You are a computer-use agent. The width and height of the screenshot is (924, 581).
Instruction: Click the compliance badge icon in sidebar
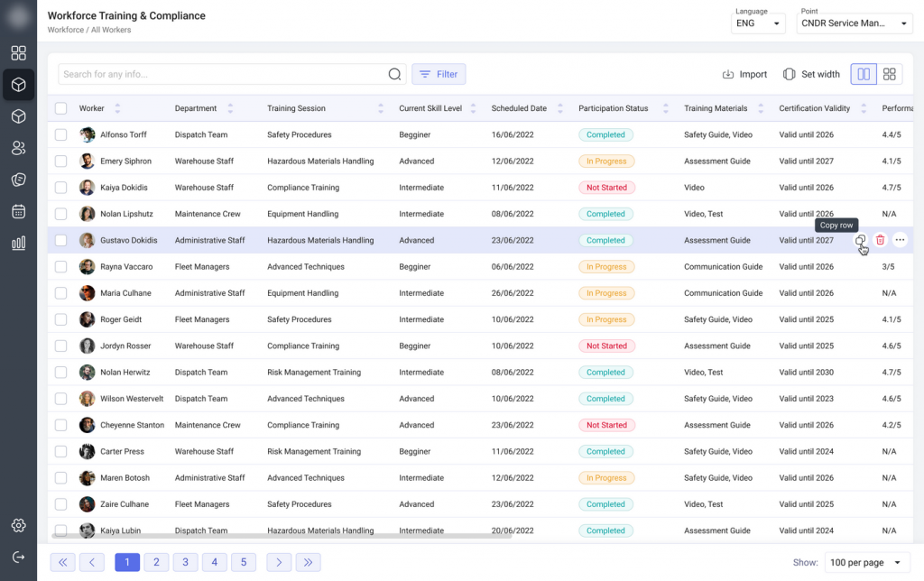[18, 180]
